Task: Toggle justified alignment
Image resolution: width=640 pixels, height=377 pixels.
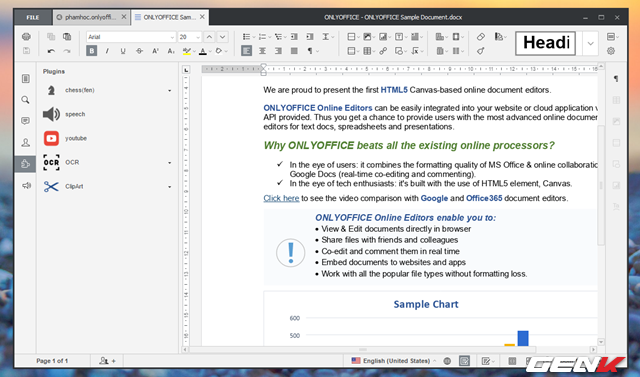Action: pyautogui.click(x=294, y=51)
